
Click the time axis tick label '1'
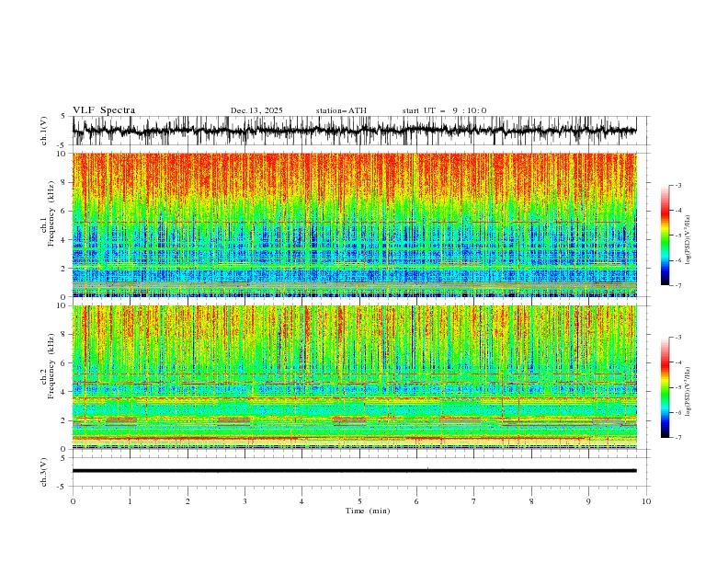click(131, 501)
